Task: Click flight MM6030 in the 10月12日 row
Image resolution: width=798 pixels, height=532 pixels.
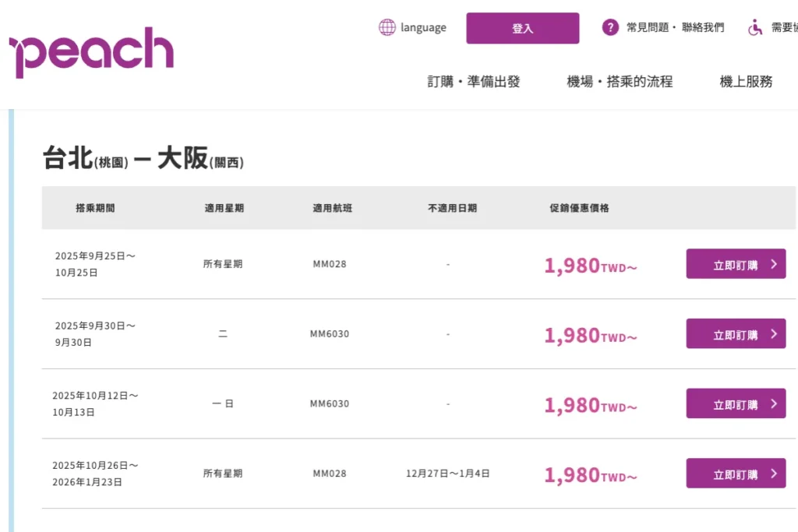Action: point(330,403)
